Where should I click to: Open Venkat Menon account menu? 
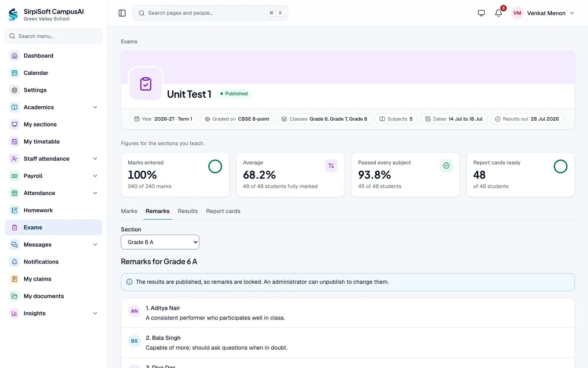pyautogui.click(x=543, y=13)
